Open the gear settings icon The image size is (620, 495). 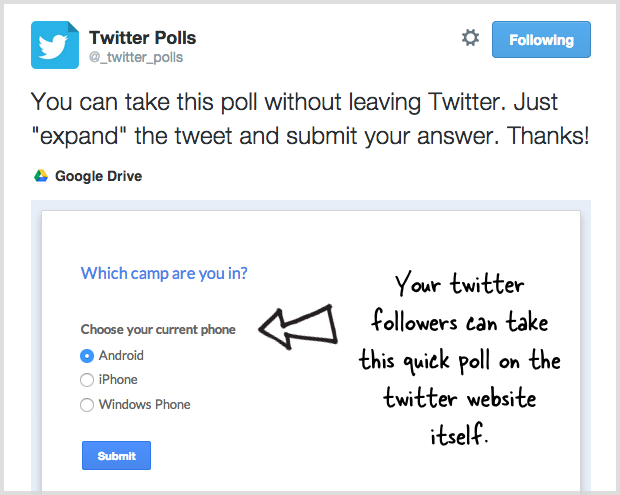click(x=471, y=38)
